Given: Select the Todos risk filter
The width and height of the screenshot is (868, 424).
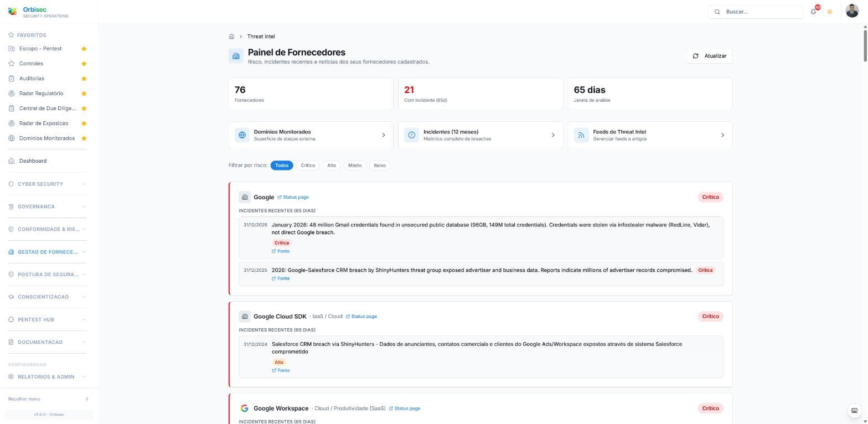Looking at the screenshot, I should [282, 166].
